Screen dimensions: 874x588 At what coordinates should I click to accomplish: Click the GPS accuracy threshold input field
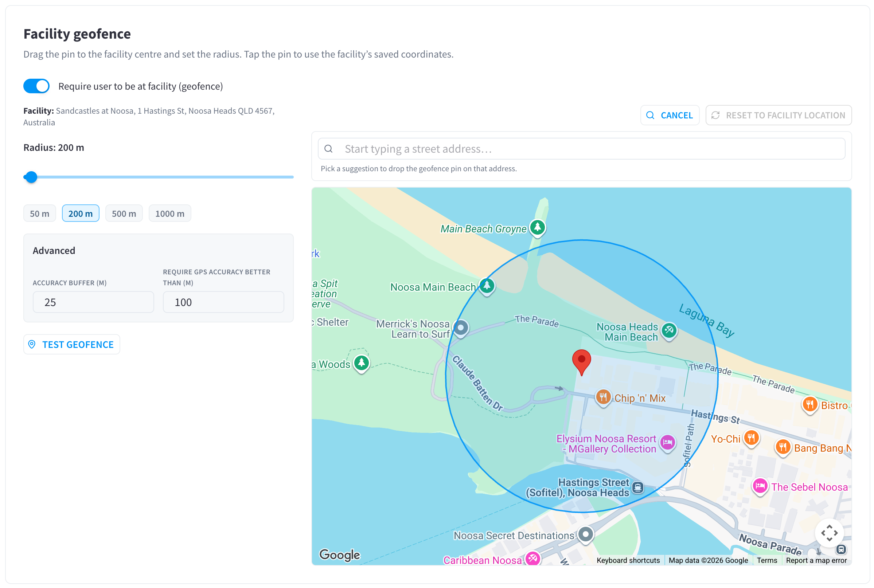click(223, 302)
